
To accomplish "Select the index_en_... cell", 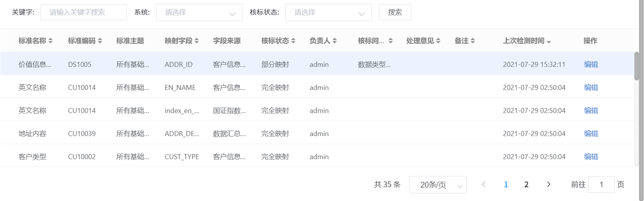I will click(182, 111).
